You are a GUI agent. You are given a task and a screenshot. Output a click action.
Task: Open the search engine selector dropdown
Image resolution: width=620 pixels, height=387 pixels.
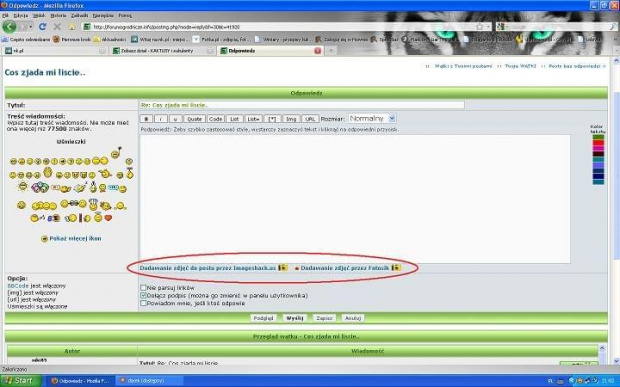pyautogui.click(x=501, y=26)
